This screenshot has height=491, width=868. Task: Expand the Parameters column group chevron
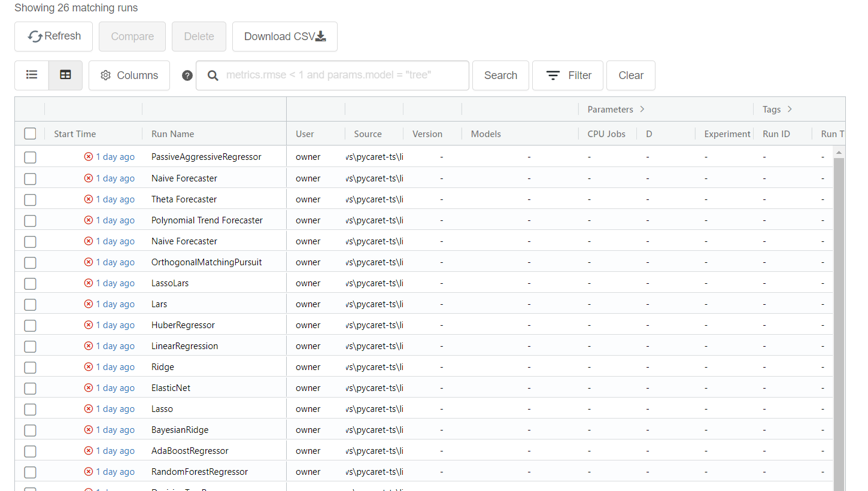coord(641,109)
